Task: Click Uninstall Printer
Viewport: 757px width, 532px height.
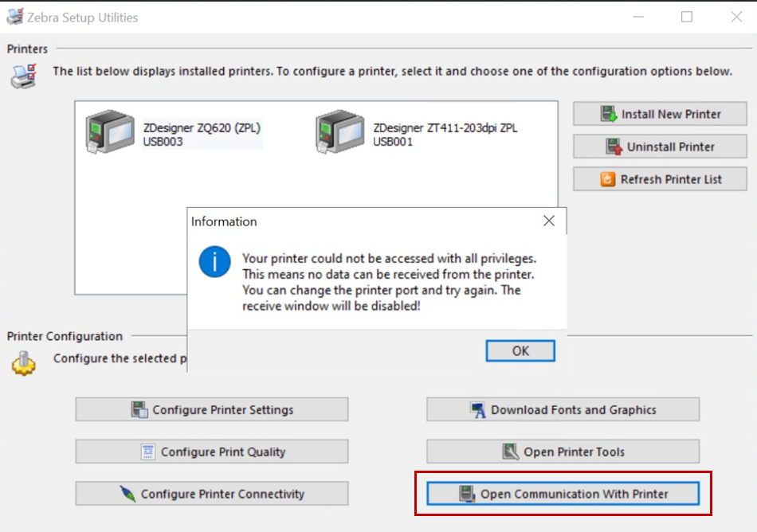Action: point(660,147)
